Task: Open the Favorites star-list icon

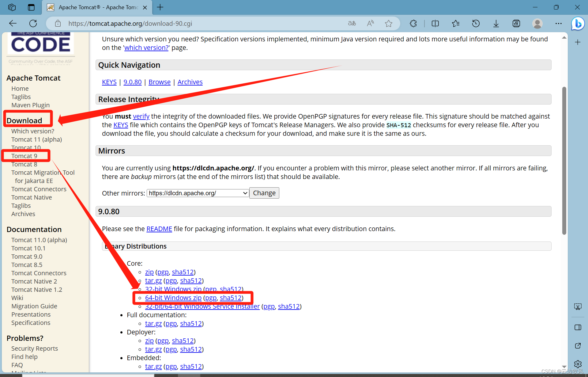Action: coord(455,23)
